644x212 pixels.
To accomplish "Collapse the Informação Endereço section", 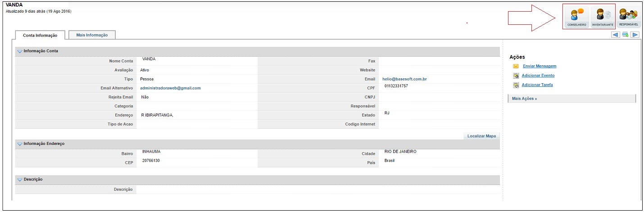I will point(20,144).
